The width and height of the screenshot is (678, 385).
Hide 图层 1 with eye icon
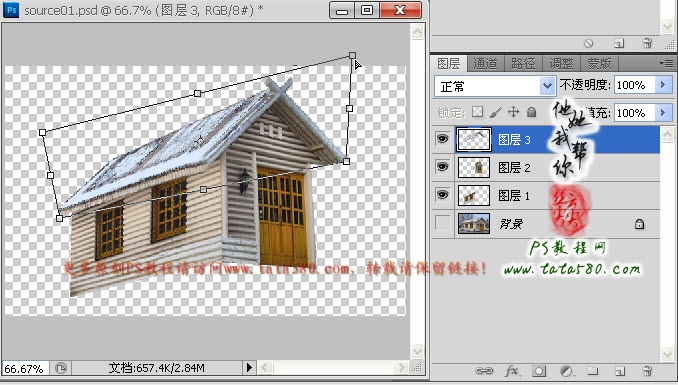coord(442,195)
